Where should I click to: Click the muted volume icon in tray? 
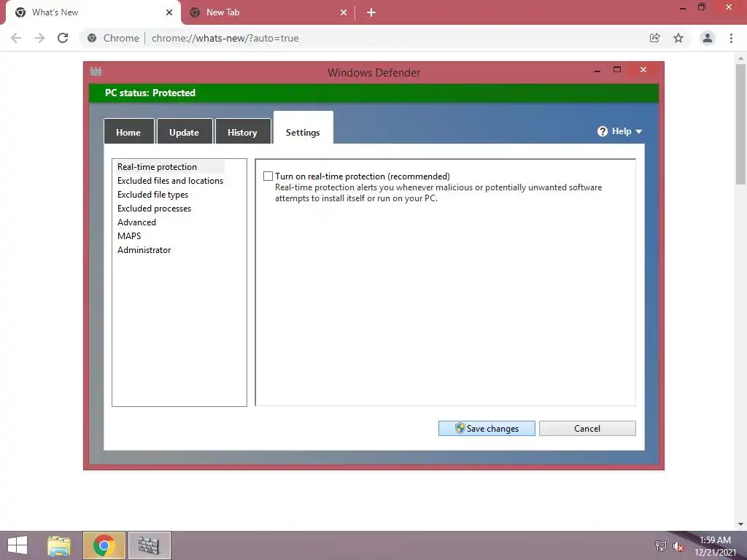678,546
